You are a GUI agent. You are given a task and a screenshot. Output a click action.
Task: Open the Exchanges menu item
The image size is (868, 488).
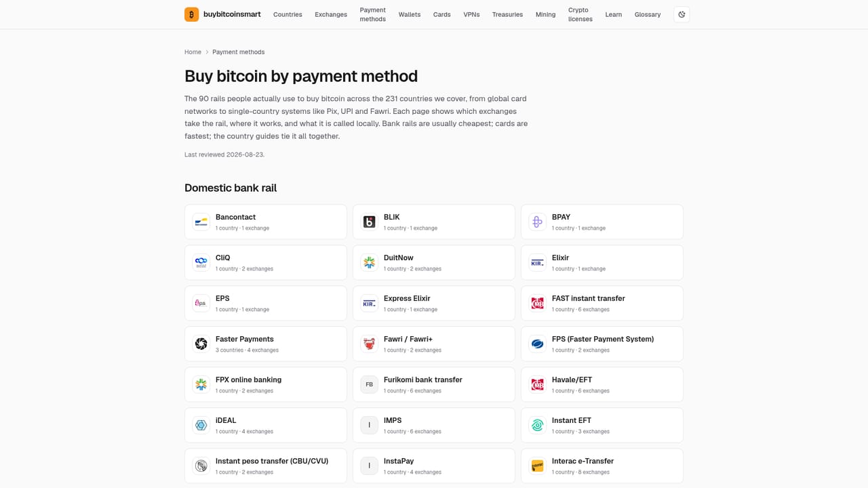(x=331, y=14)
